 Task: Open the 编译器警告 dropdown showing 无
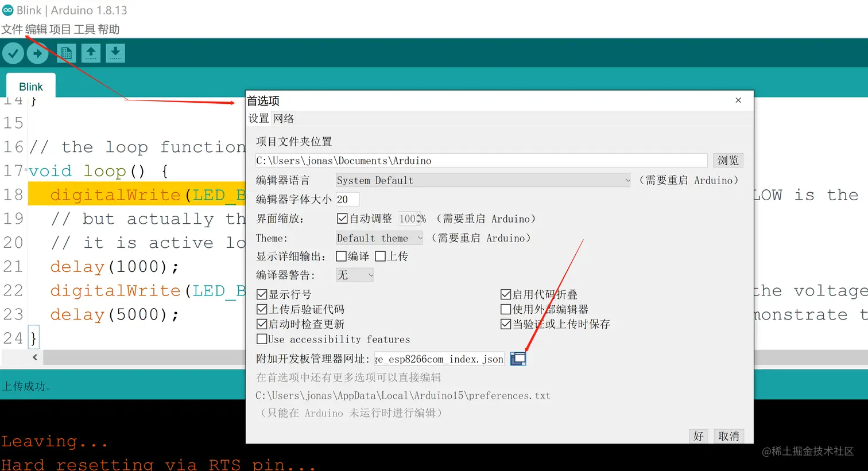(355, 275)
